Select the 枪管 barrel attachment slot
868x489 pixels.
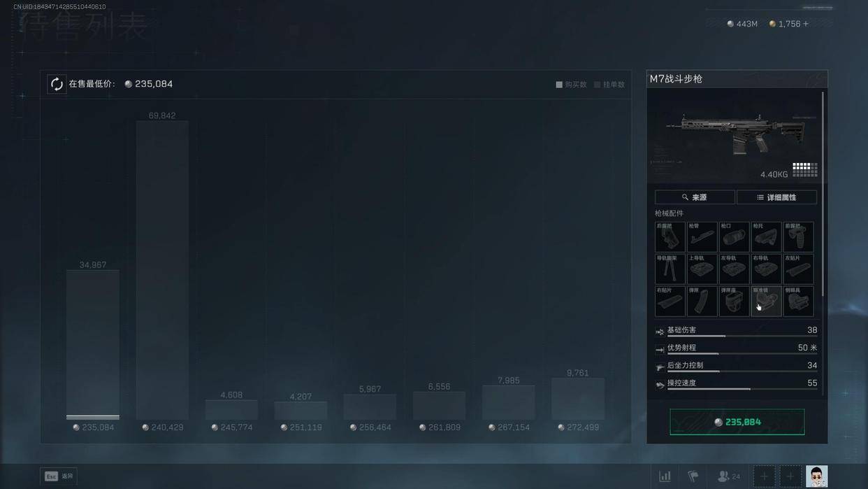[x=702, y=237]
